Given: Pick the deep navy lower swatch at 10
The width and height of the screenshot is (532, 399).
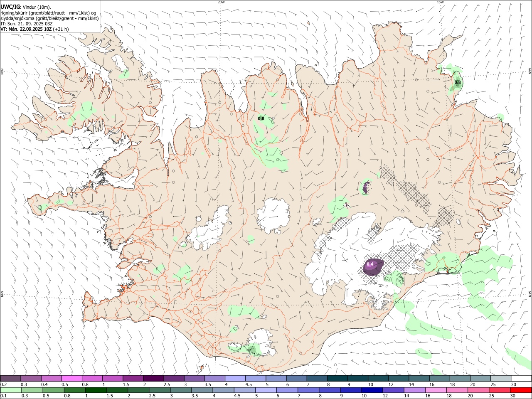Looking at the screenshot, I should click(x=372, y=390).
